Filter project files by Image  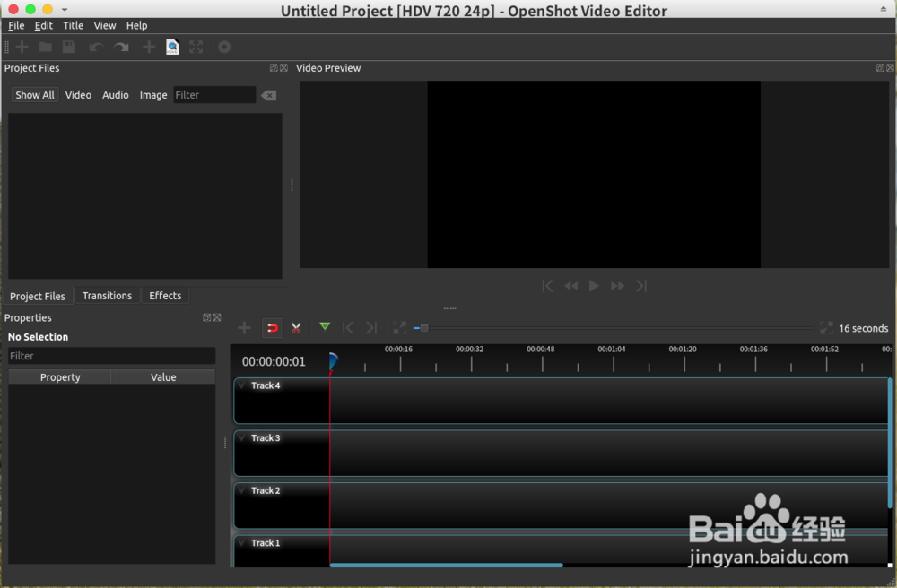tap(153, 95)
